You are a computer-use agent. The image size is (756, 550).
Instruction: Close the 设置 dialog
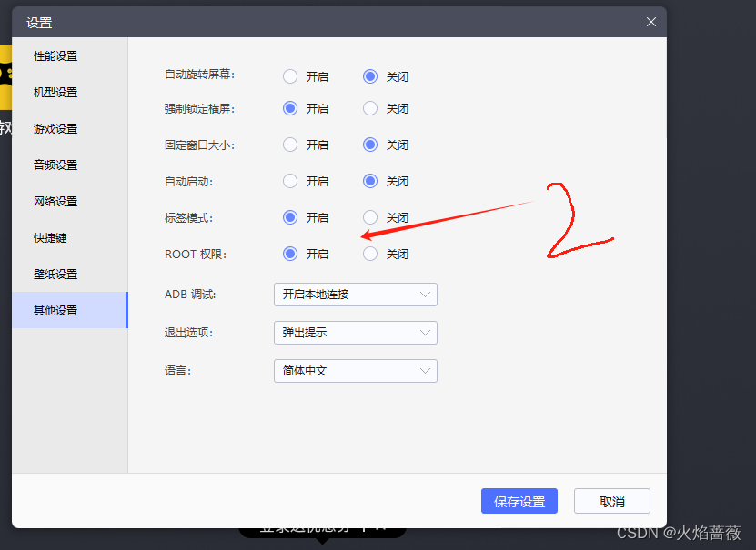tap(651, 22)
